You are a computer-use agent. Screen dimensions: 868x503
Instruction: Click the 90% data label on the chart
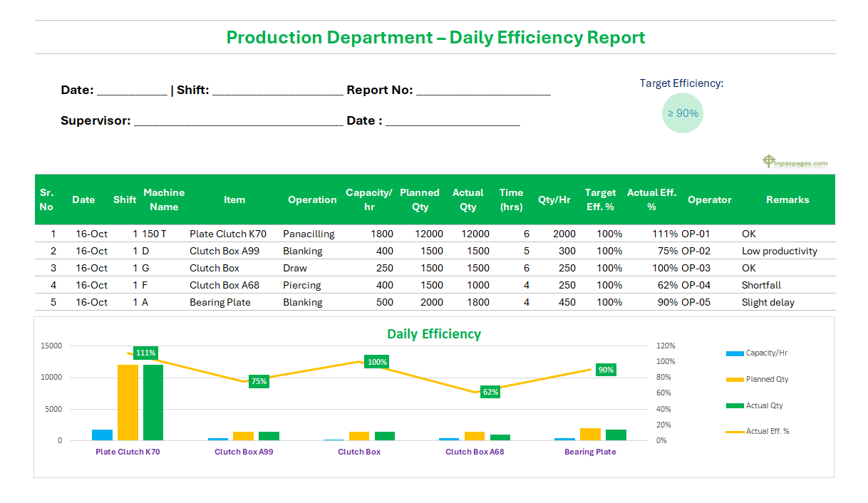[606, 370]
